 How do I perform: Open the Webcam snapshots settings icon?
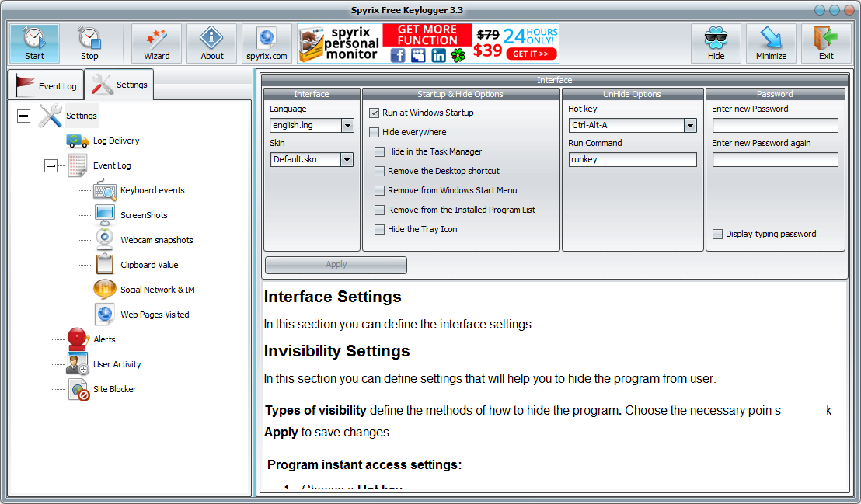[x=104, y=239]
